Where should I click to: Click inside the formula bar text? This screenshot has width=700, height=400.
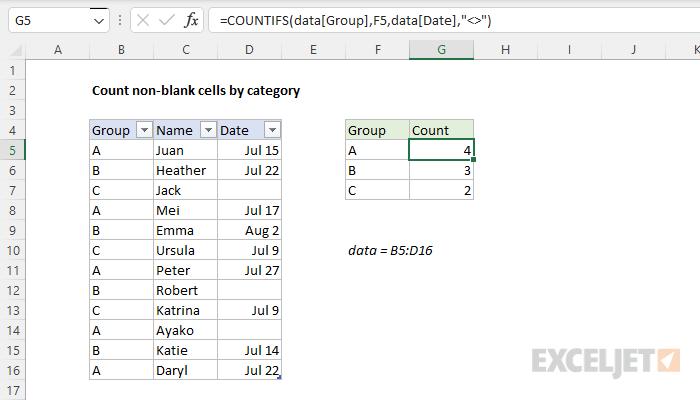pos(355,21)
